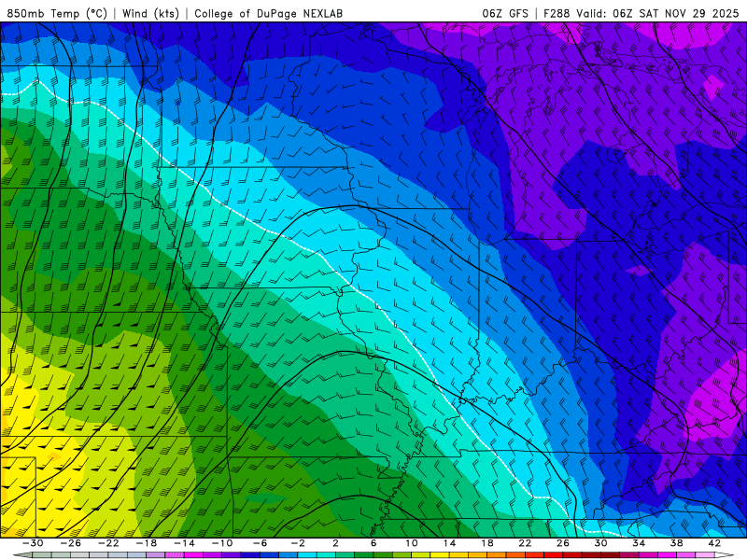Click the 2 colorbar label
The height and width of the screenshot is (560, 747).
click(x=335, y=543)
